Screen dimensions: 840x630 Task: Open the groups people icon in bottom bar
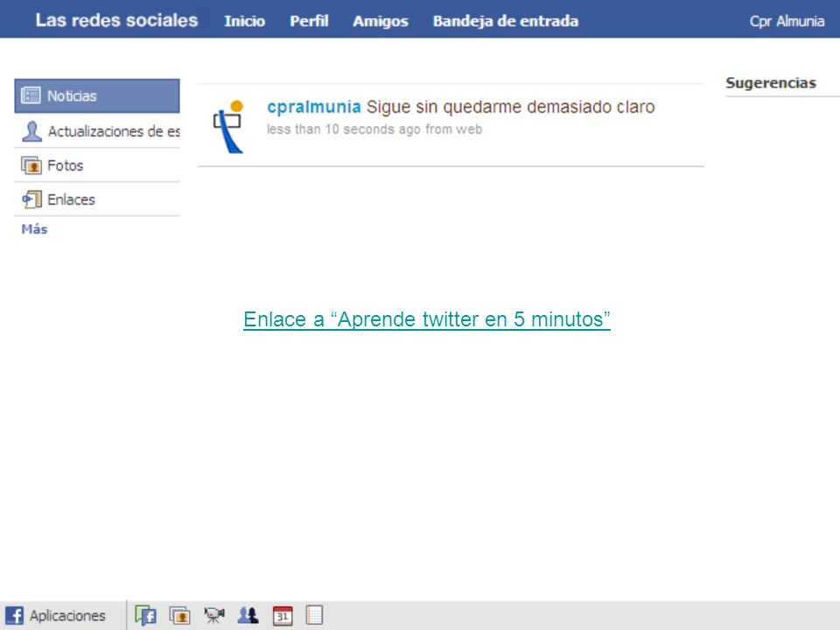pos(248,615)
